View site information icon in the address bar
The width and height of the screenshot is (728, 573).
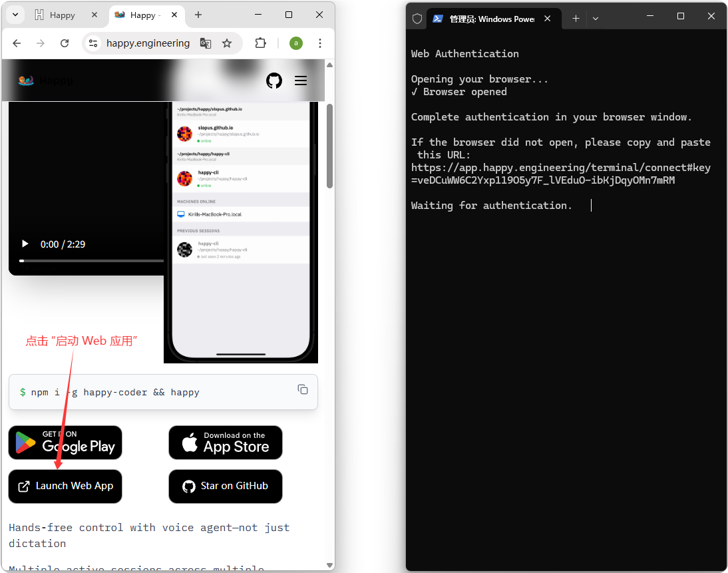click(93, 43)
